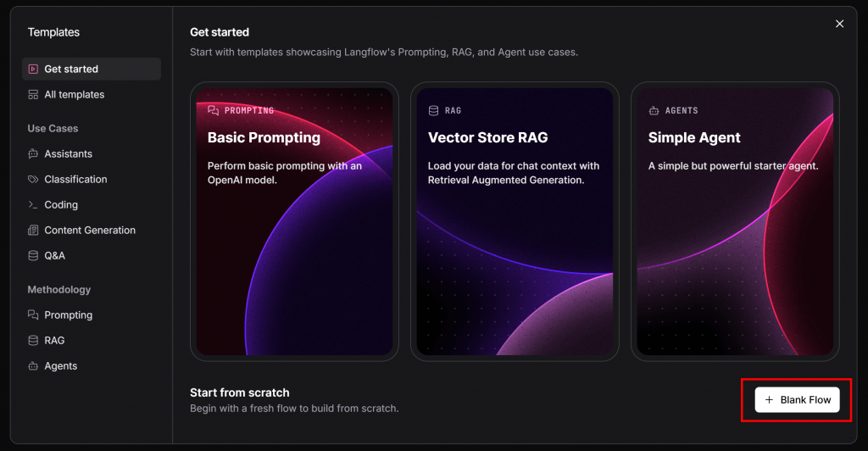Viewport: 868px width, 451px height.
Task: Choose the Coding use case category
Action: tap(61, 205)
